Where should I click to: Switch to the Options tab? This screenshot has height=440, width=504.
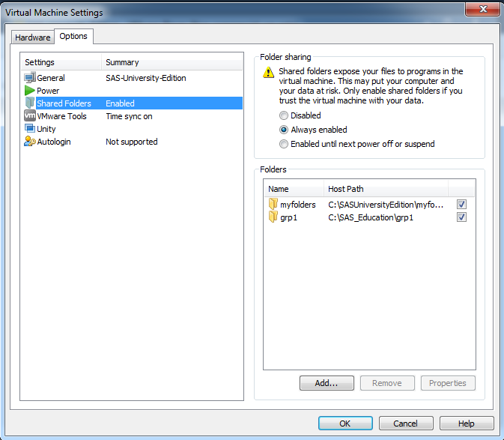click(73, 36)
